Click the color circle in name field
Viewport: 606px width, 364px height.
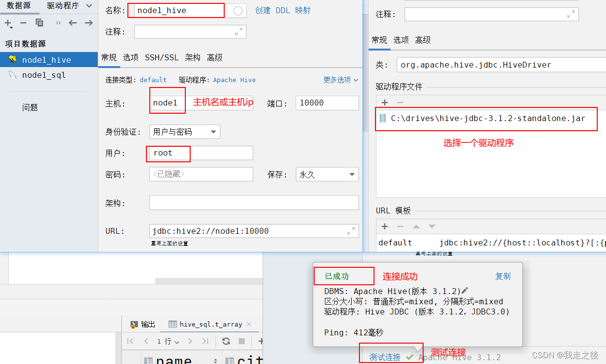[238, 11]
